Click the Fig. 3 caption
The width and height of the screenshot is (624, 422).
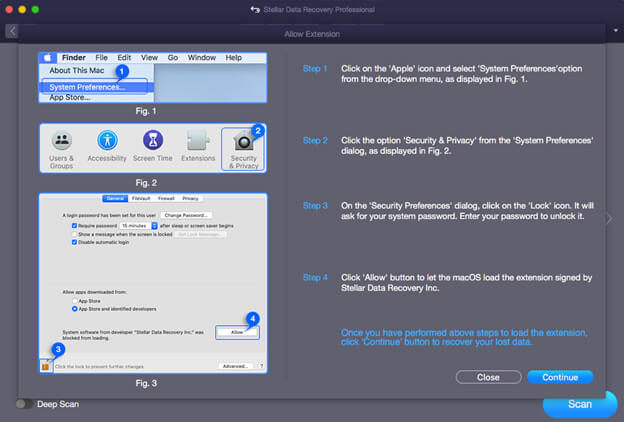pos(146,383)
